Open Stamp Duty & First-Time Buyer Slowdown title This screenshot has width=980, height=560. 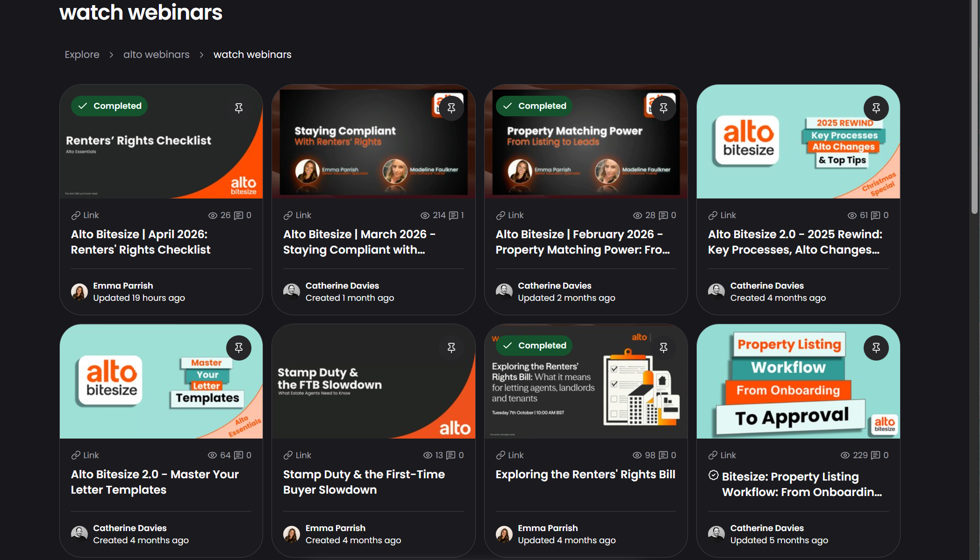click(364, 482)
